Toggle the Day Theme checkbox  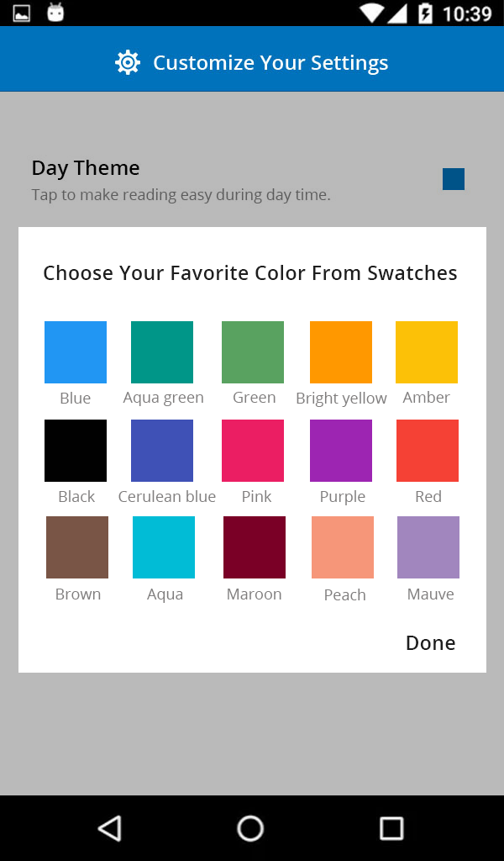(x=454, y=179)
